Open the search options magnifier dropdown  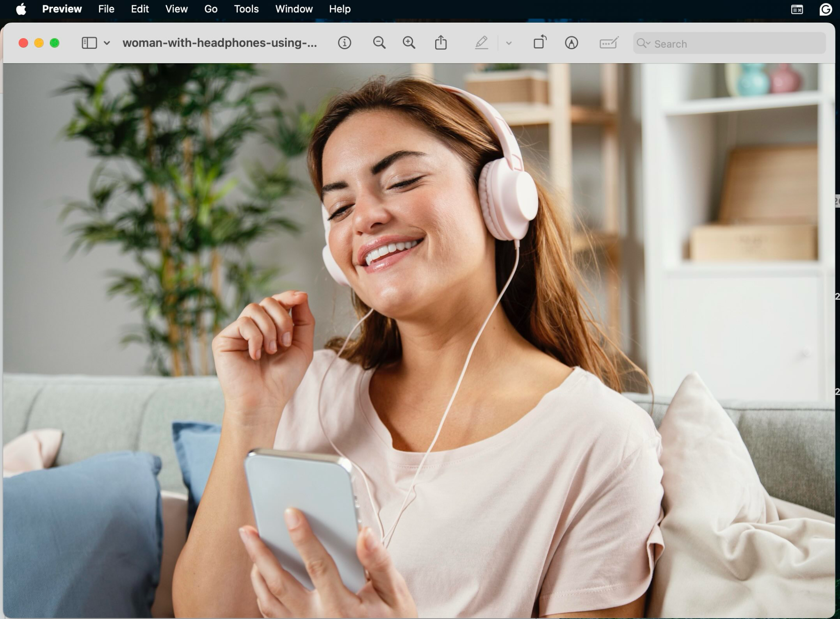pos(644,44)
